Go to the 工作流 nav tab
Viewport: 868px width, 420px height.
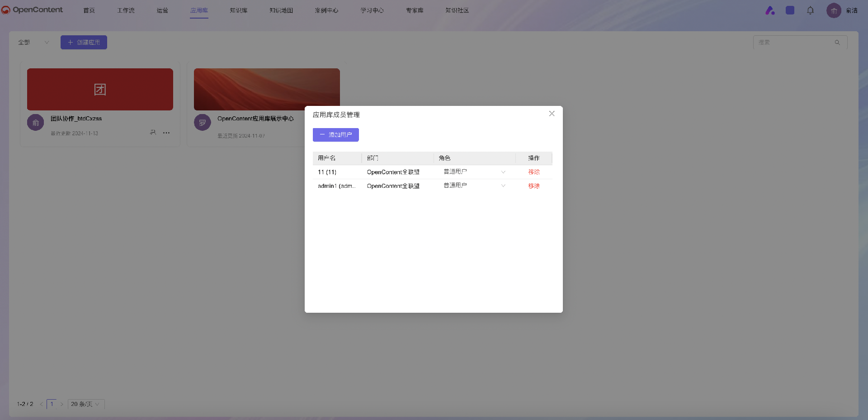pyautogui.click(x=126, y=10)
